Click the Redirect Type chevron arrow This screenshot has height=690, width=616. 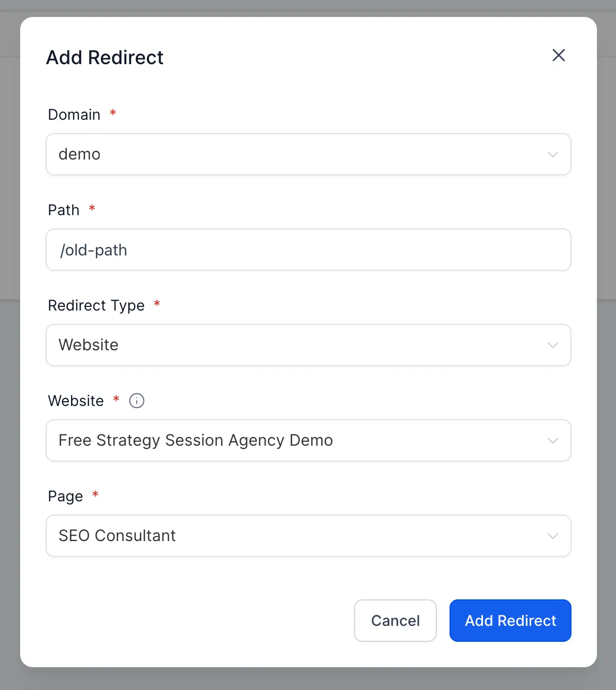[x=553, y=345]
